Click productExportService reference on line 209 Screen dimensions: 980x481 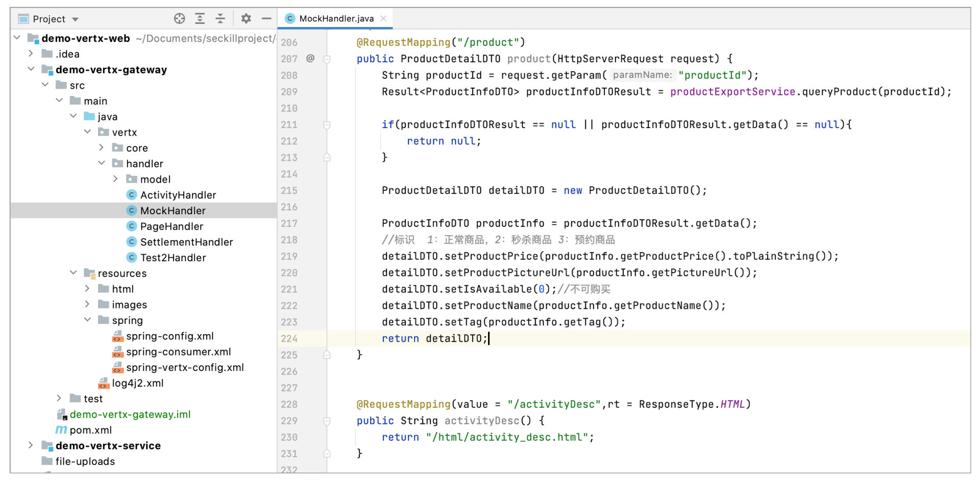[x=732, y=92]
